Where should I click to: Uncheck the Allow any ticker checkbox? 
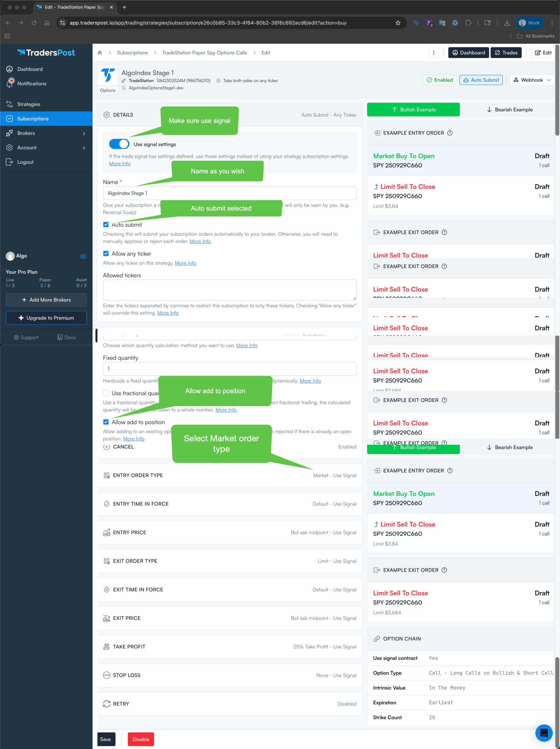(106, 254)
